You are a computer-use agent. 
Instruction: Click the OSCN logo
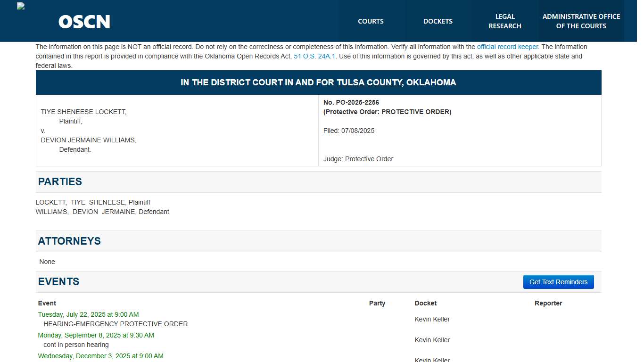[84, 21]
